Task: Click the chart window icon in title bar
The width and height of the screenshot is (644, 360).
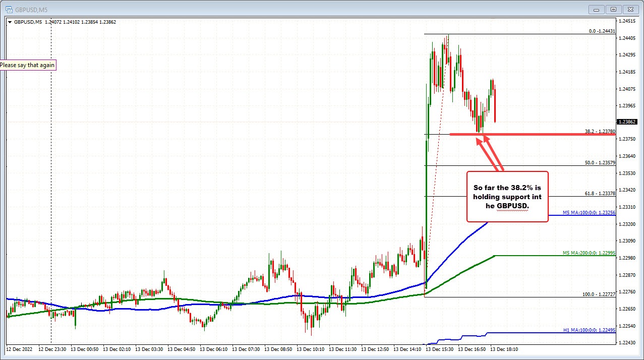Action: [9, 9]
